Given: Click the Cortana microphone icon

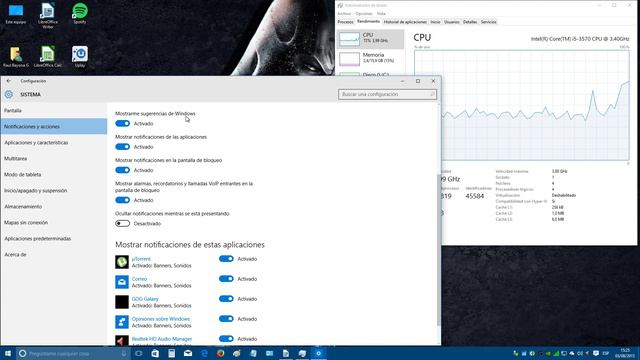Looking at the screenshot, I should [x=124, y=353].
